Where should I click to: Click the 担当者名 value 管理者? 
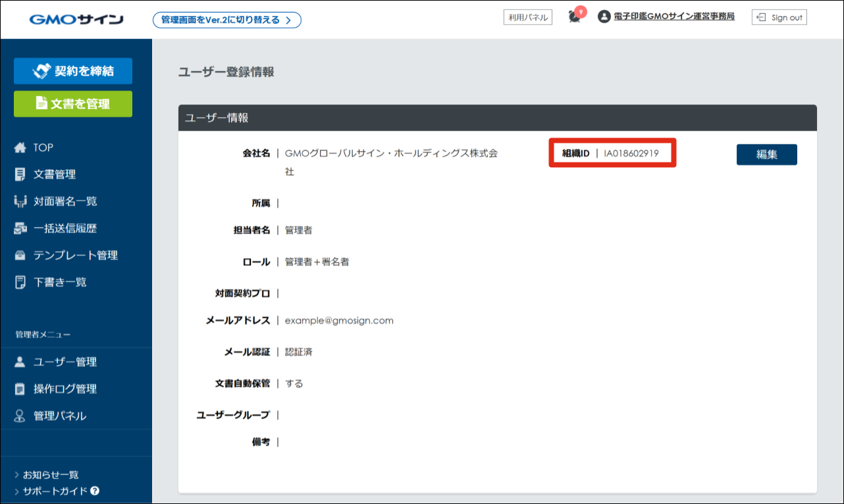(299, 230)
